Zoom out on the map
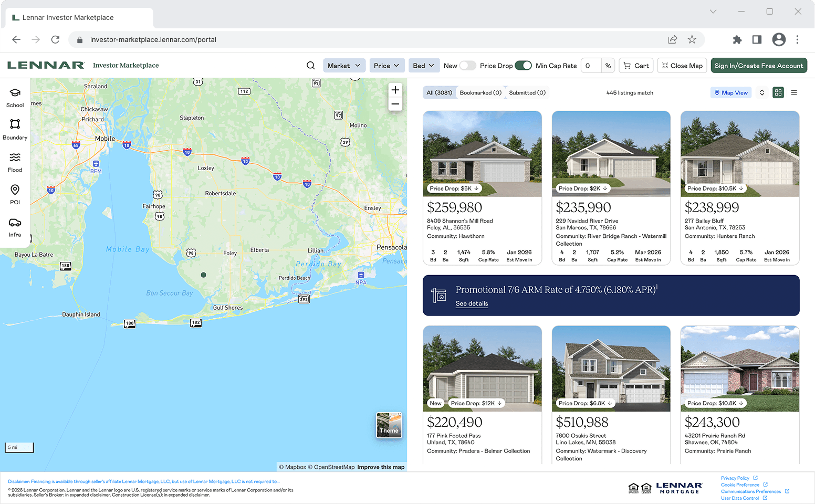Screen dimensions: 815x504 point(395,104)
